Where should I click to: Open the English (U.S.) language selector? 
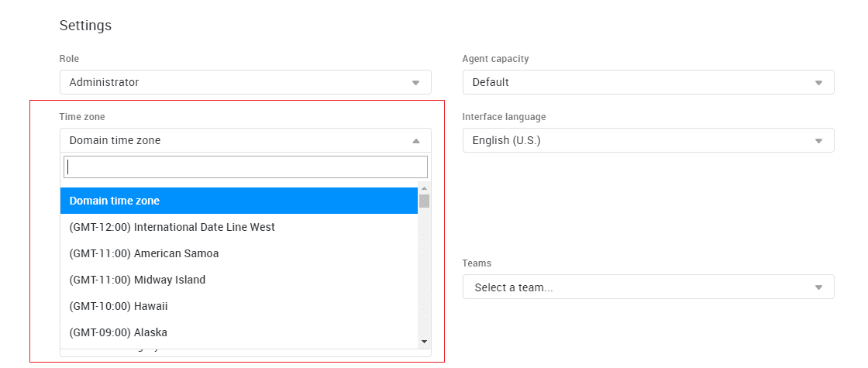(x=635, y=140)
